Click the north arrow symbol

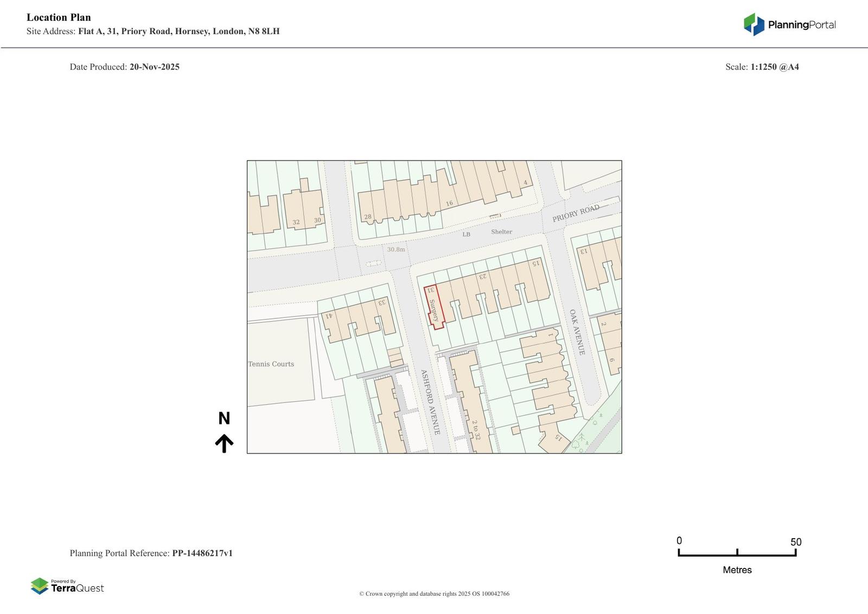pos(224,443)
